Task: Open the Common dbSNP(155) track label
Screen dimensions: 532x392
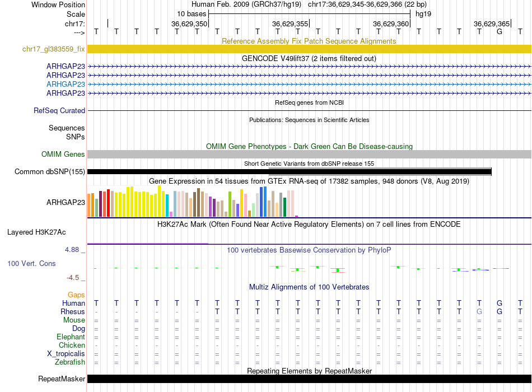Action: [49, 172]
